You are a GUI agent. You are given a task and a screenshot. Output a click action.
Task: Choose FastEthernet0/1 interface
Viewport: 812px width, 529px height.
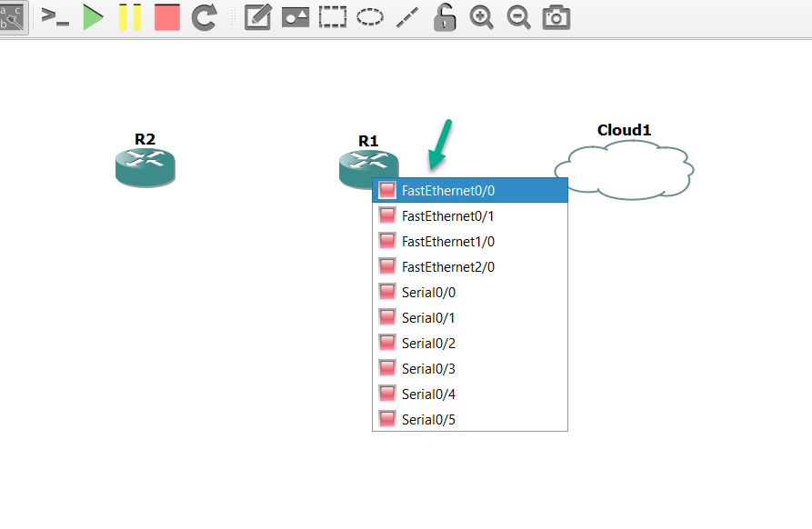pos(470,215)
